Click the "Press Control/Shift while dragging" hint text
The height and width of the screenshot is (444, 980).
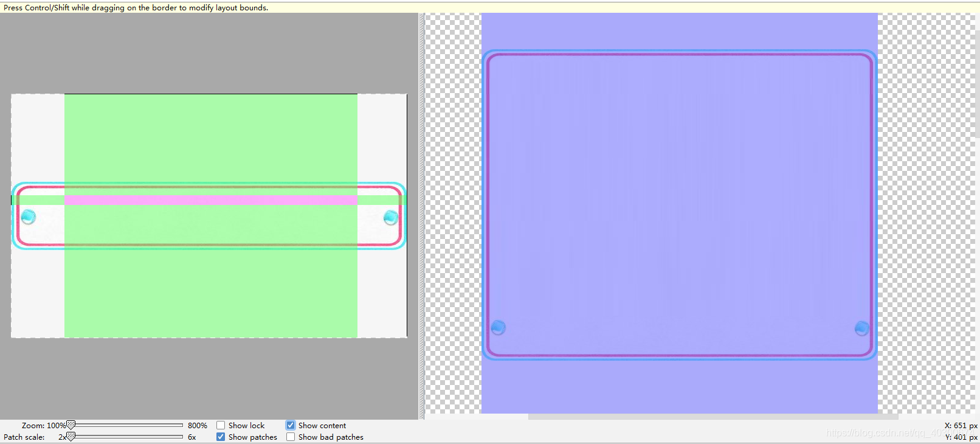pyautogui.click(x=136, y=8)
